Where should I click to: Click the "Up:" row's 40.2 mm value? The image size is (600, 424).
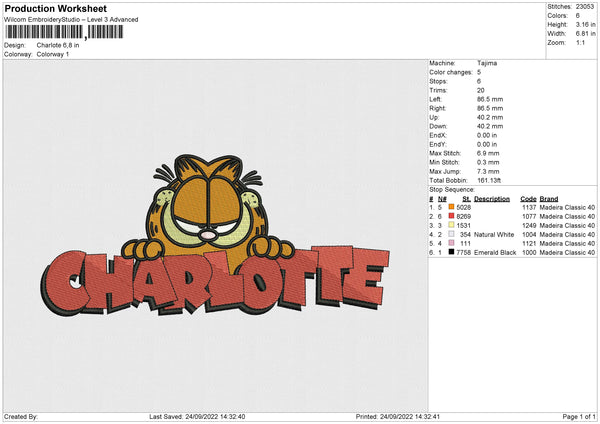(x=490, y=117)
